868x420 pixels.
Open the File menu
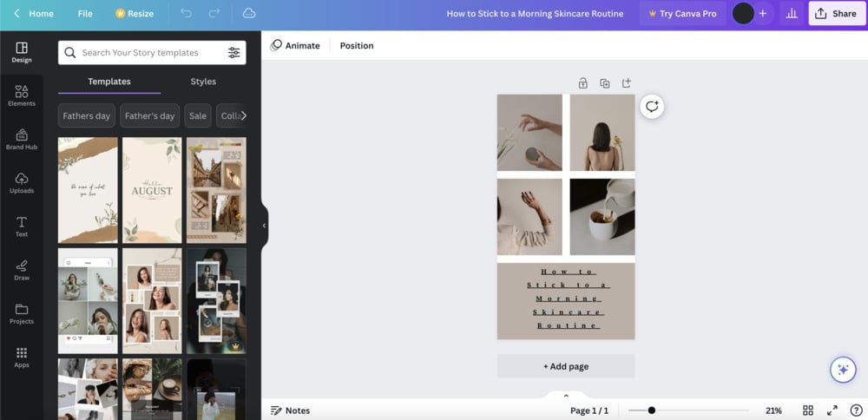(x=85, y=13)
